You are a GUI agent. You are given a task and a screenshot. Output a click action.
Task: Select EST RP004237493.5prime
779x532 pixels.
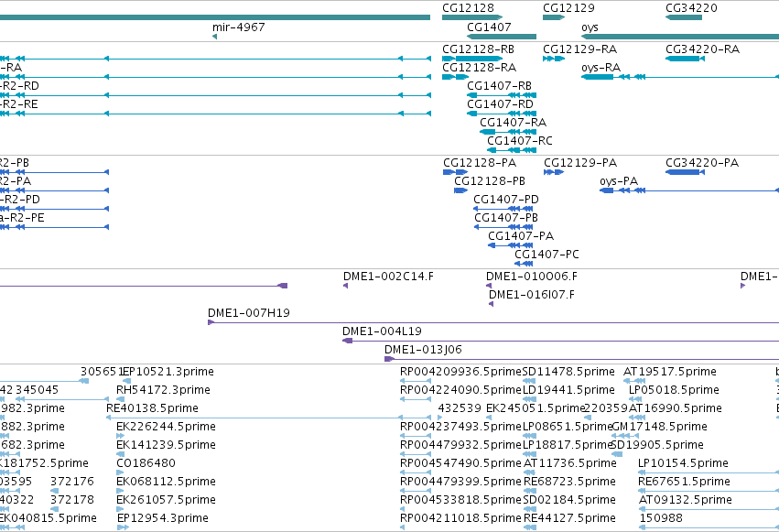(460, 427)
